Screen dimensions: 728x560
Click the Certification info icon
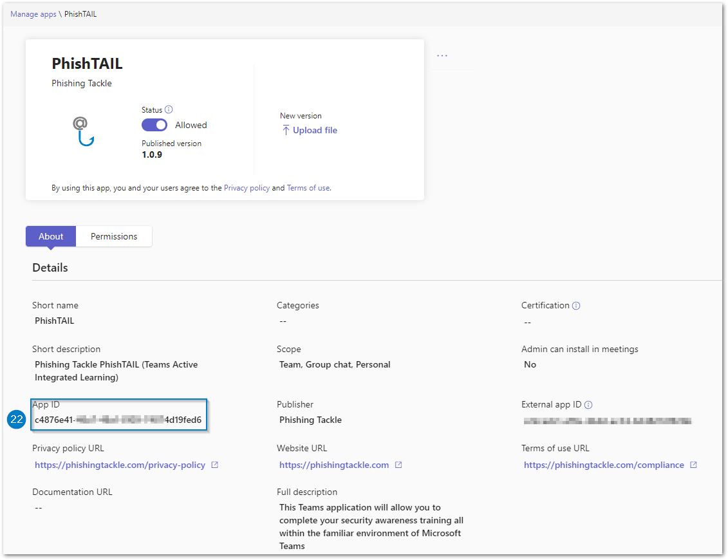click(576, 306)
